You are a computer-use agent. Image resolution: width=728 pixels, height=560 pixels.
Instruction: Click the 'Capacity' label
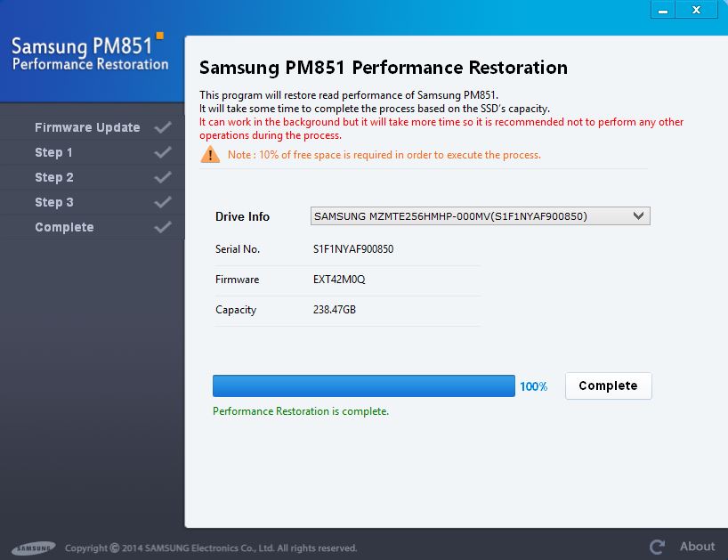coord(235,310)
